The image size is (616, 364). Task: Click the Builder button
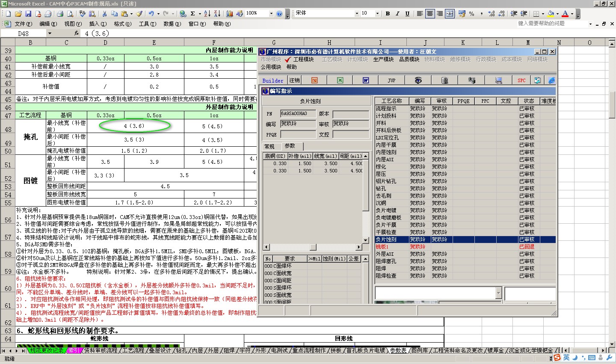tap(272, 80)
